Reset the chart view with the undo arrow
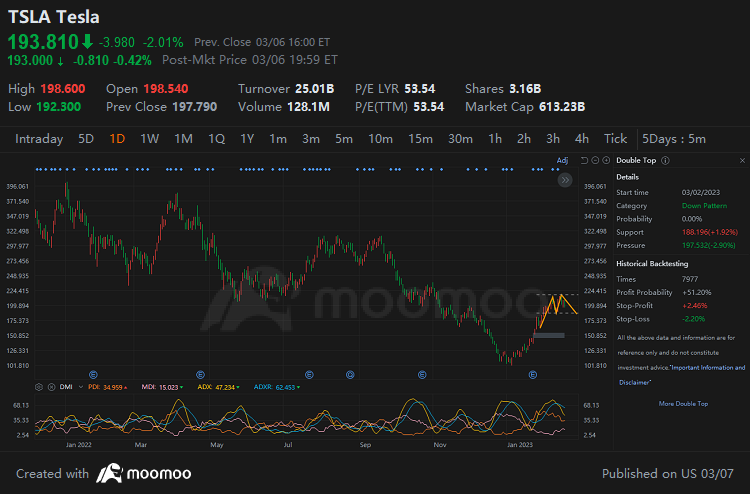Screen dimensions: 750x494 [584, 160]
